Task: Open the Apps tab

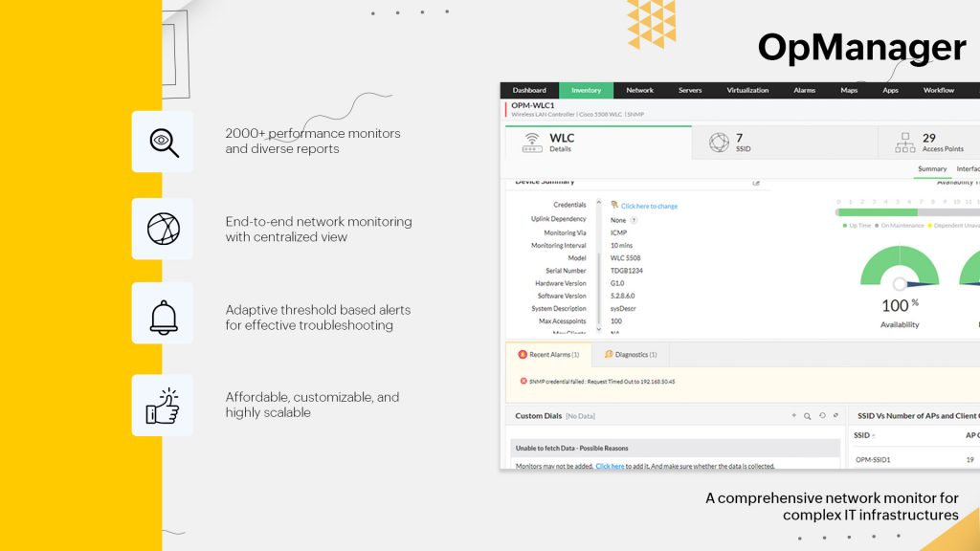Action: pyautogui.click(x=890, y=91)
